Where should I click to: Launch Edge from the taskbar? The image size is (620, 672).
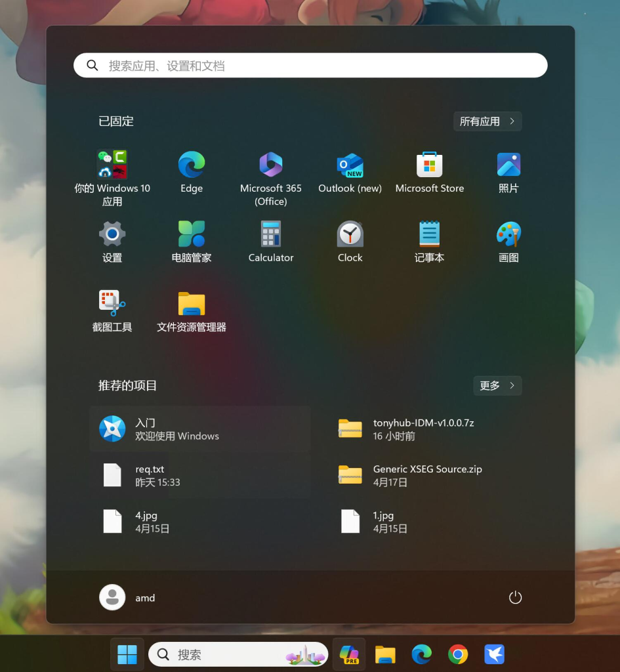point(422,654)
